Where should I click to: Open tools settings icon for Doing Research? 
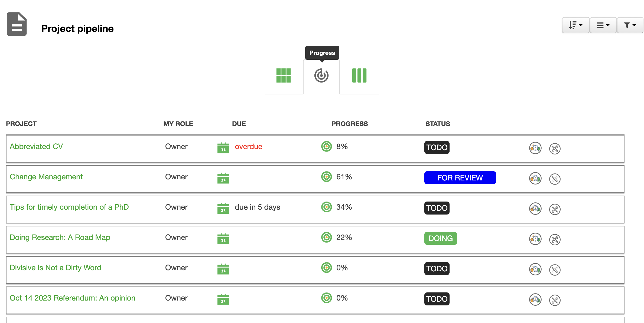[x=555, y=239]
